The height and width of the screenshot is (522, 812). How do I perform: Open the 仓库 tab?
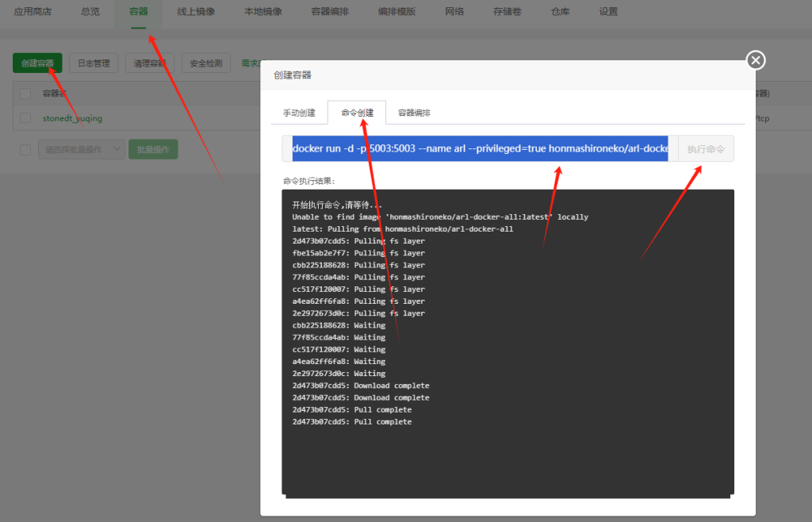tap(561, 11)
